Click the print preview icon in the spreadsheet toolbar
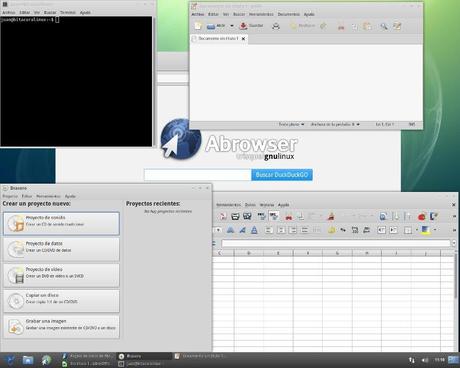Image resolution: width=460 pixels, height=368 pixels. [x=247, y=217]
